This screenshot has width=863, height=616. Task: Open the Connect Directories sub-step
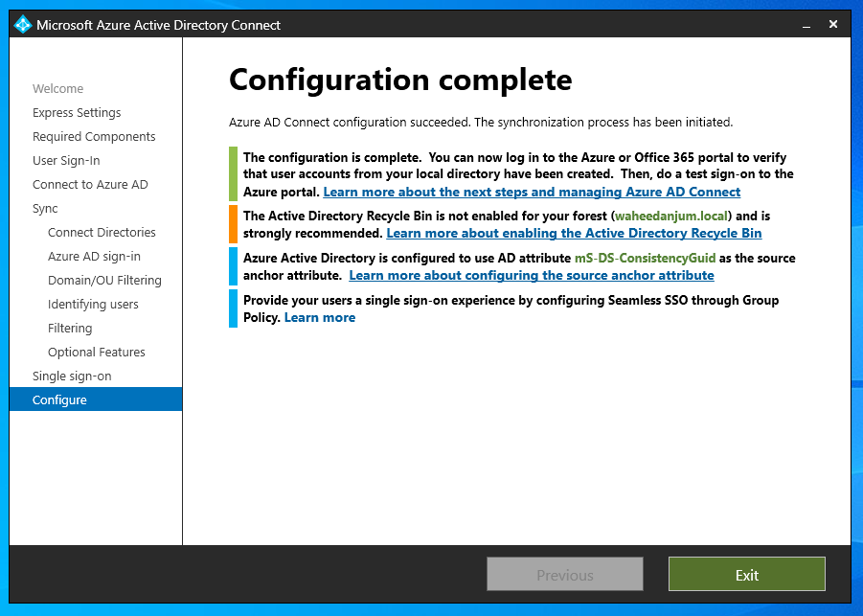coord(102,232)
